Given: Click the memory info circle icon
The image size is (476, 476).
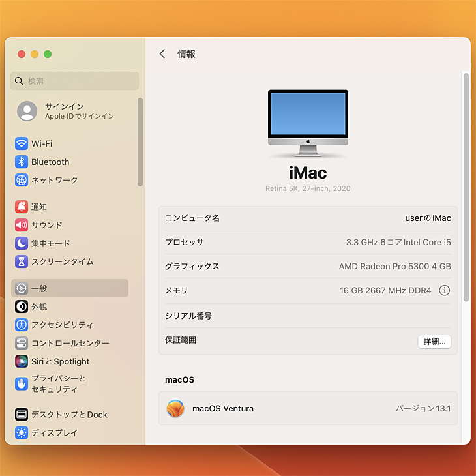Looking at the screenshot, I should click(445, 291).
